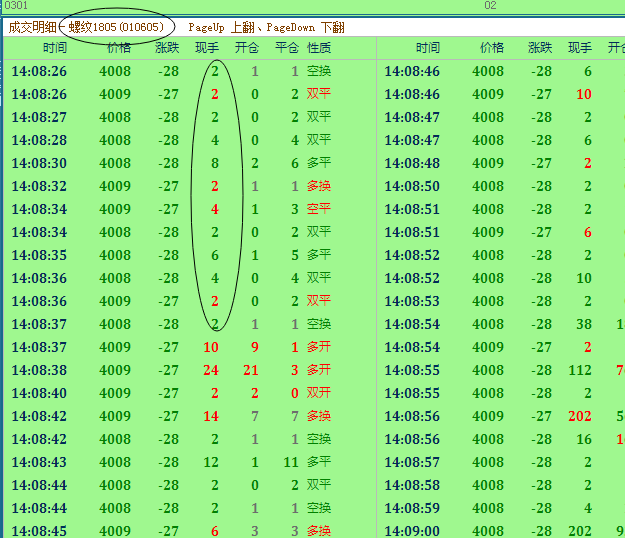Click the 螺纹1805 (010605) contract label

(117, 27)
